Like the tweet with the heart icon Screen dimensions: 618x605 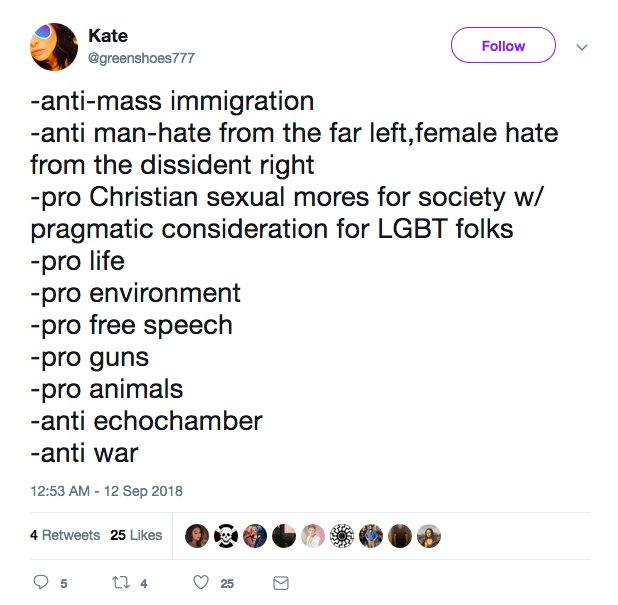[x=201, y=582]
